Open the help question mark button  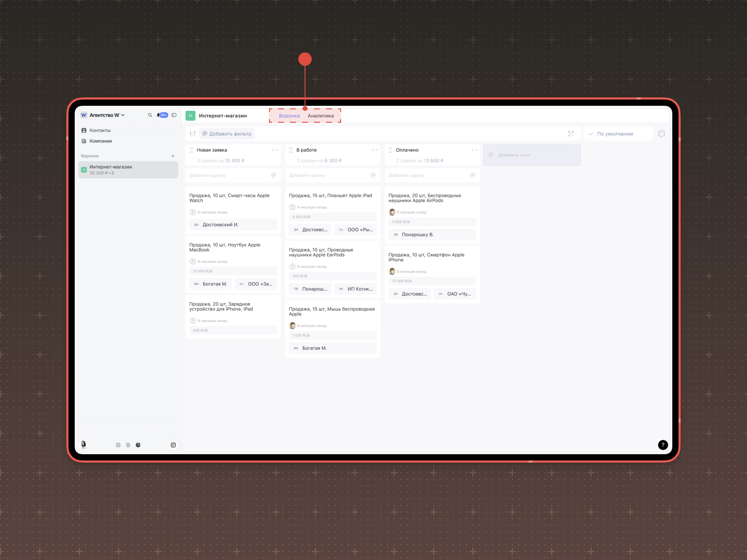tap(663, 445)
